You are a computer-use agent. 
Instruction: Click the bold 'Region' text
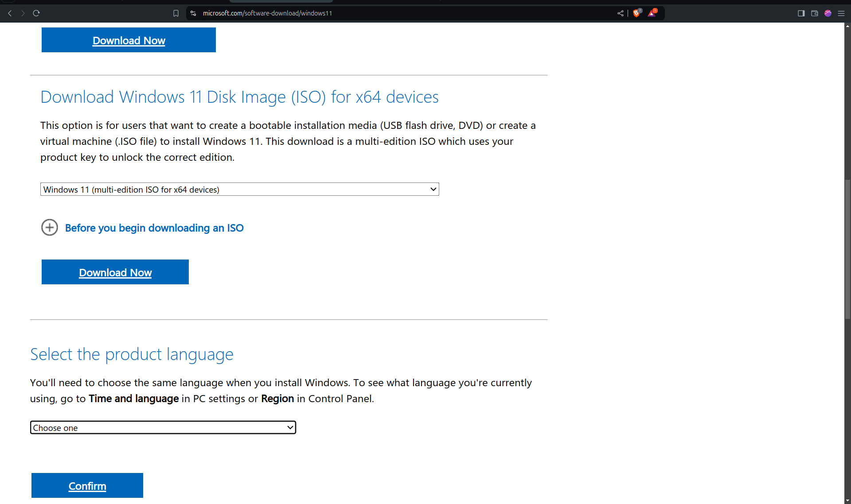[x=277, y=399]
